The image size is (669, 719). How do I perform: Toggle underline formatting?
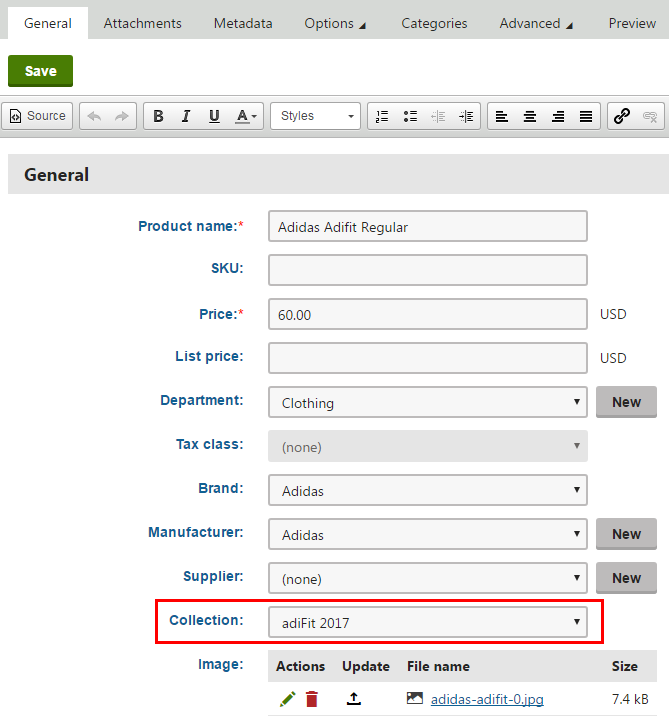pos(214,116)
